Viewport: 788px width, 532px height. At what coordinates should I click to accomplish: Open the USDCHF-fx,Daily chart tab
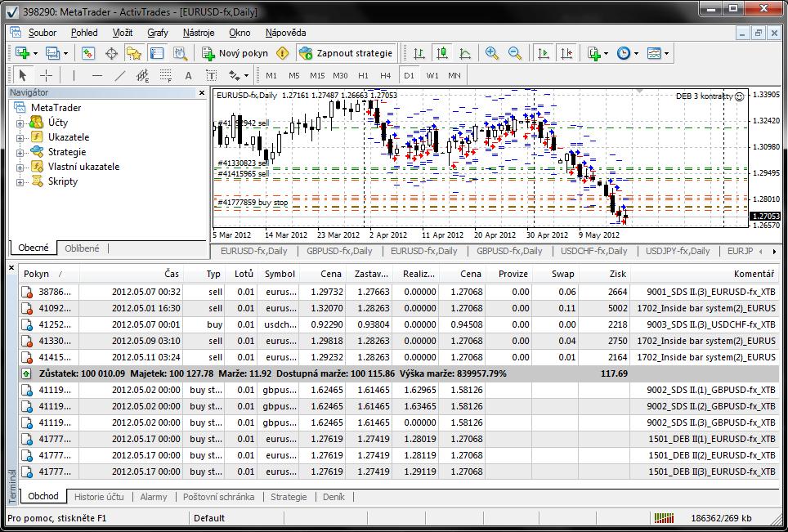click(x=594, y=251)
